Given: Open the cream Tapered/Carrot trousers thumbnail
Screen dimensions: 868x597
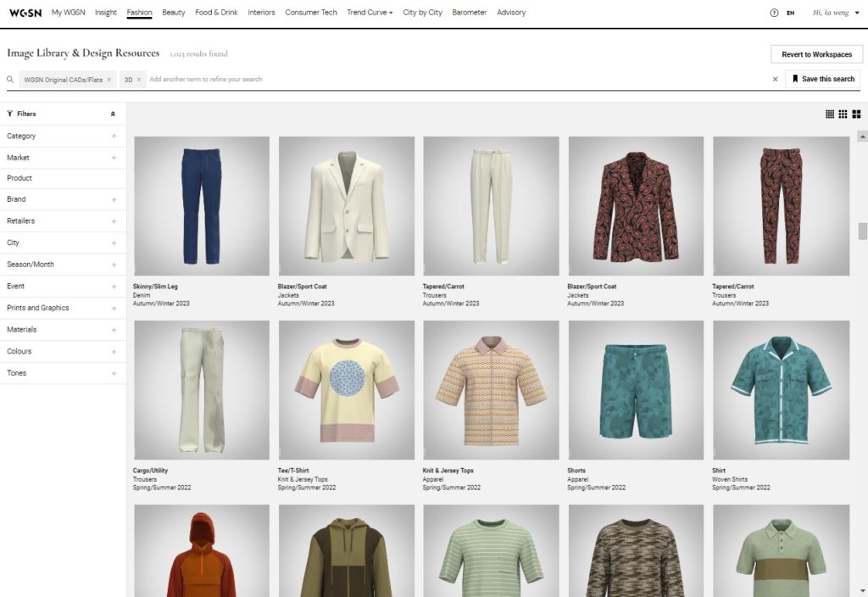Looking at the screenshot, I should [491, 206].
